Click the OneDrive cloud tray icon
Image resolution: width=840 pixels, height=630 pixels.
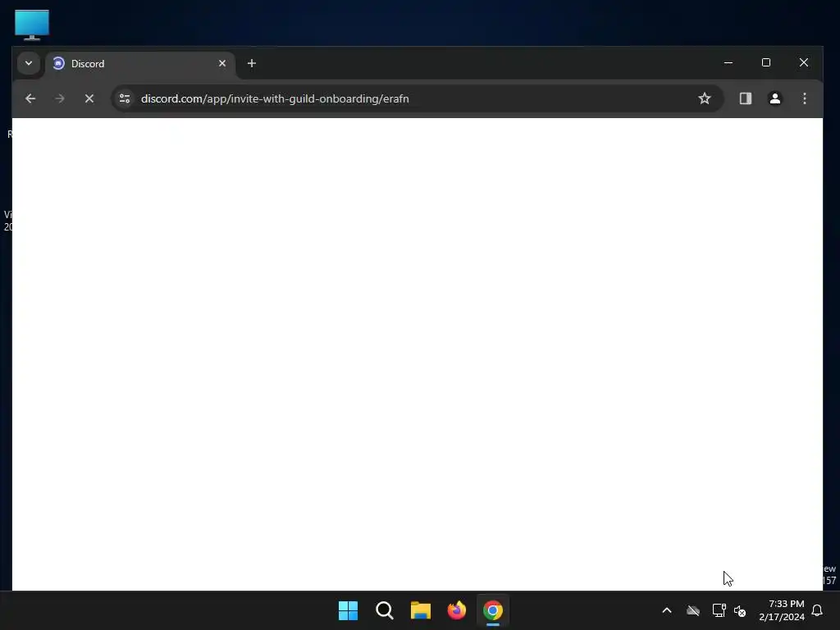pyautogui.click(x=693, y=610)
